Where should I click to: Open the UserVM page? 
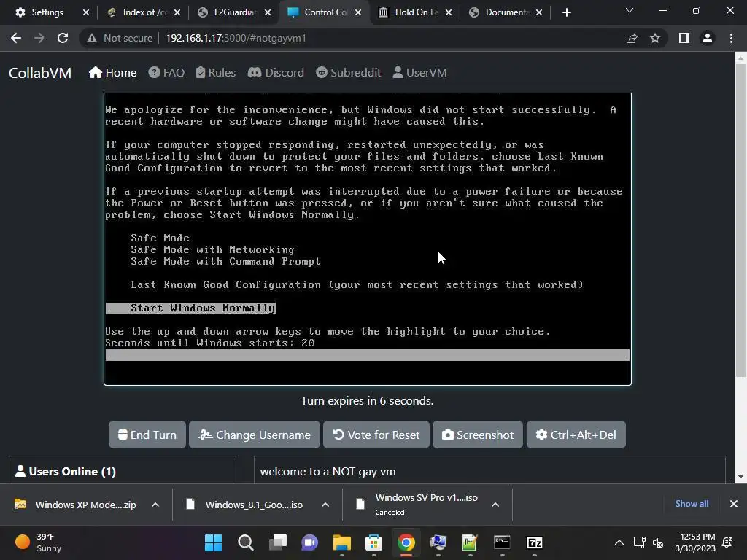point(419,72)
